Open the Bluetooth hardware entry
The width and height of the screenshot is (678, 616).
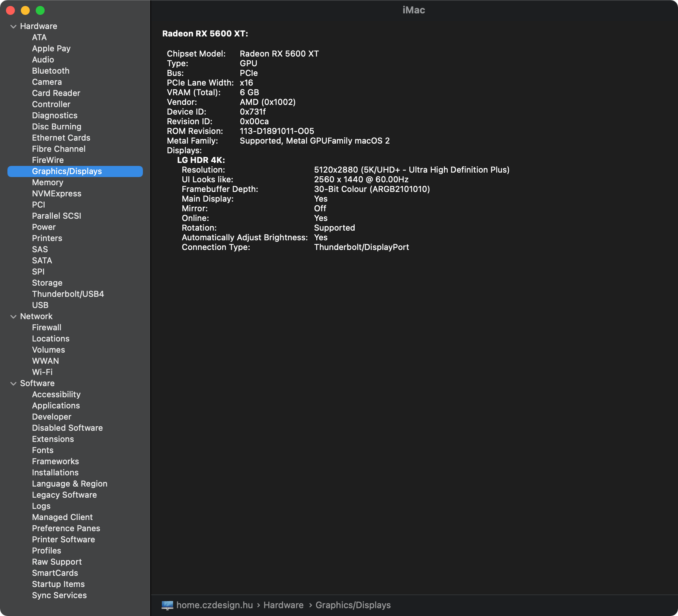pos(51,71)
